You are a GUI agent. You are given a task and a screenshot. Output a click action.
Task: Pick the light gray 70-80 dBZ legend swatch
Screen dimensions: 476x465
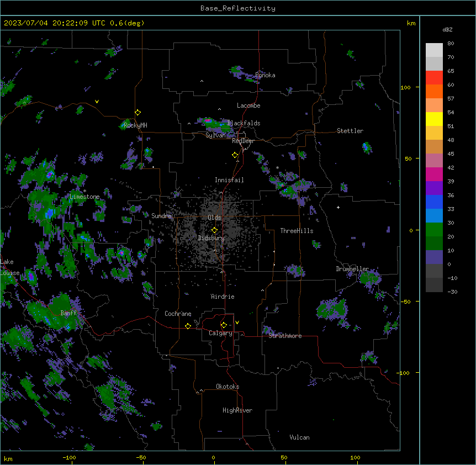coord(434,50)
